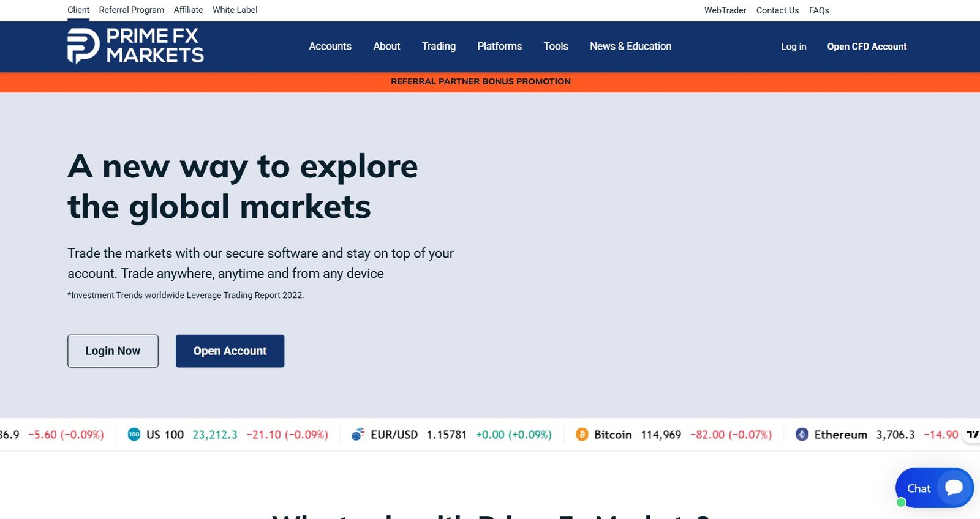
Task: Click Bitcoin change −82.00 (−0.07%)
Action: 731,435
